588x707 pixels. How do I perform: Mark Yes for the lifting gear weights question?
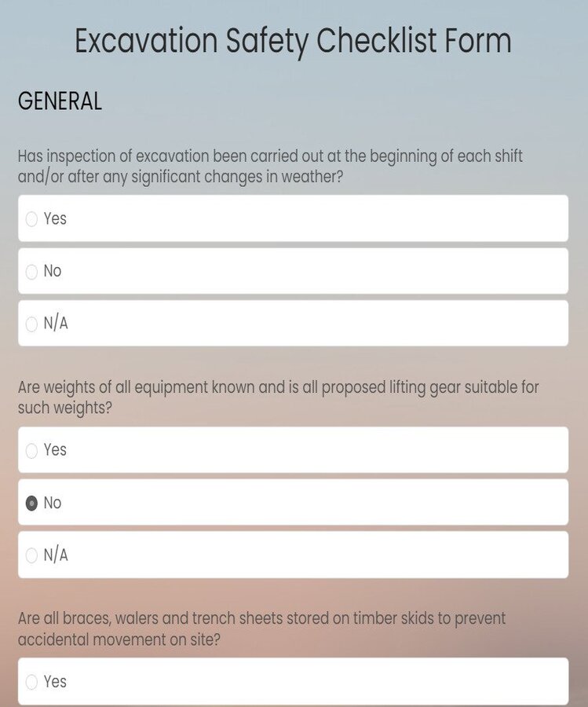click(x=32, y=450)
